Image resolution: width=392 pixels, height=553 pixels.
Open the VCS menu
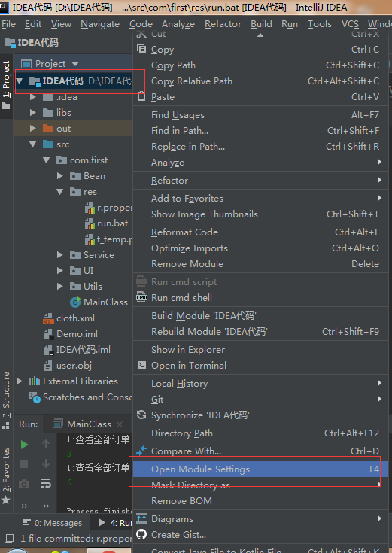[350, 24]
